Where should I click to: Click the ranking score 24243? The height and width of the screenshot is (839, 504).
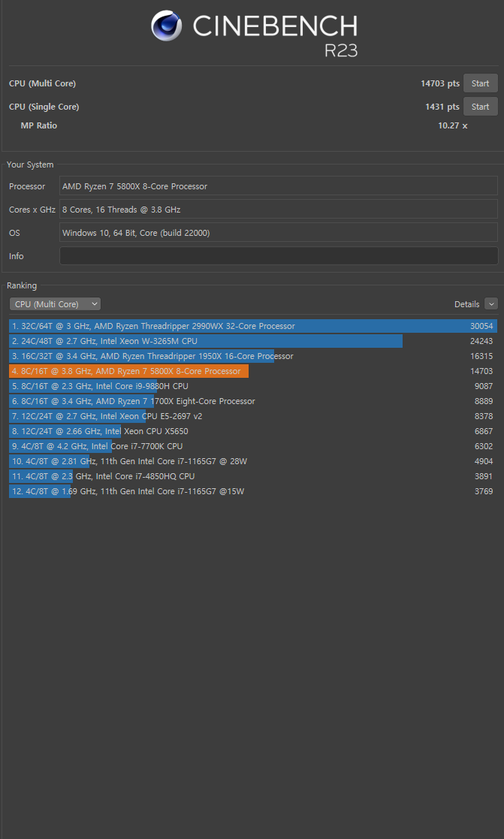coord(481,341)
